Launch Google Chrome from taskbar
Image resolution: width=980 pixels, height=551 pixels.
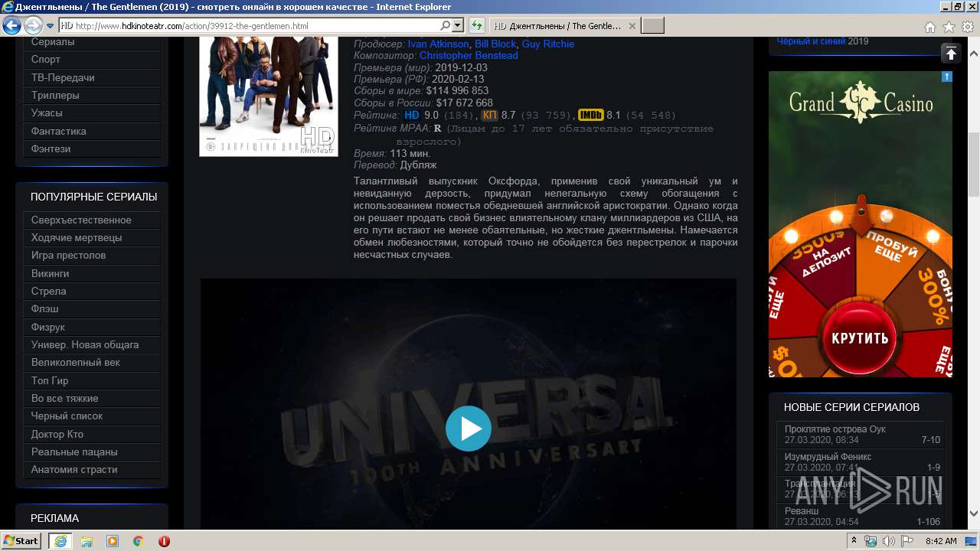point(139,541)
